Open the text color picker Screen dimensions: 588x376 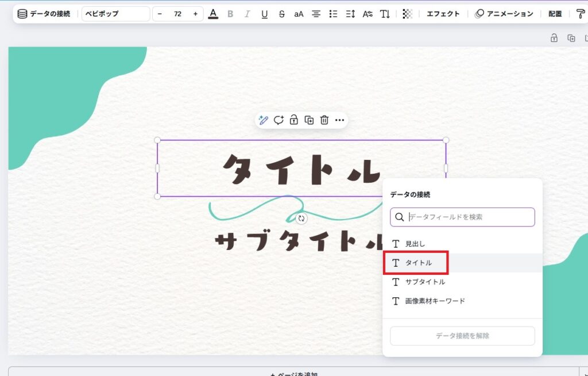click(x=213, y=14)
